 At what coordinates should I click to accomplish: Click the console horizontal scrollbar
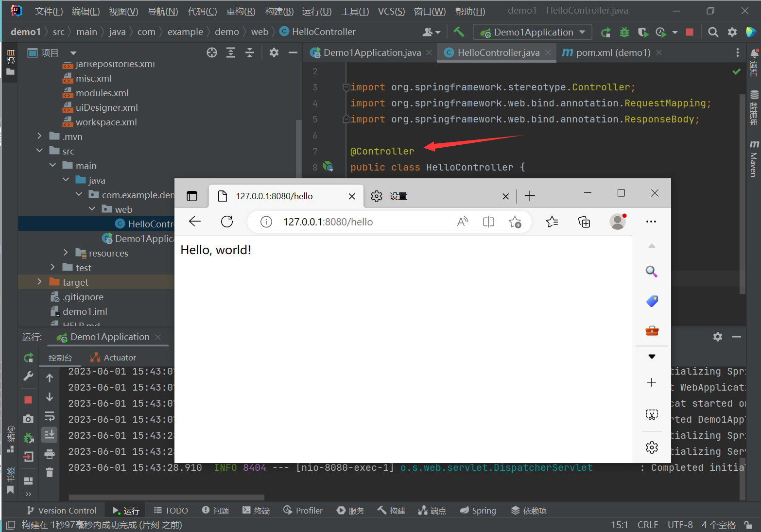pyautogui.click(x=166, y=497)
